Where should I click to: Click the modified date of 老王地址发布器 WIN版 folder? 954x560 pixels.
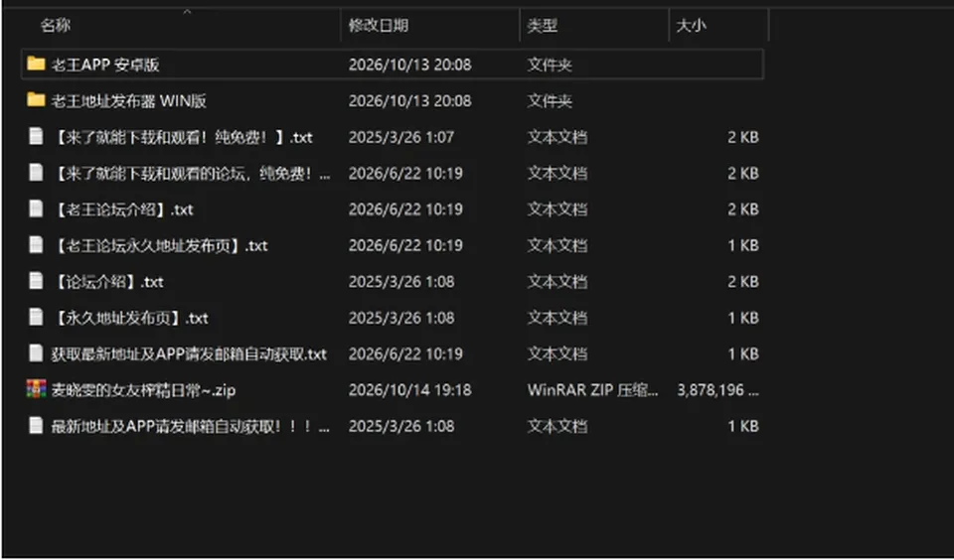point(409,100)
